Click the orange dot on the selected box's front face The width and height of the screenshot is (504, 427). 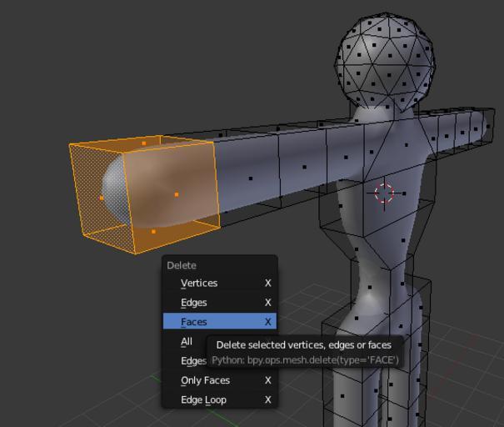(x=177, y=194)
